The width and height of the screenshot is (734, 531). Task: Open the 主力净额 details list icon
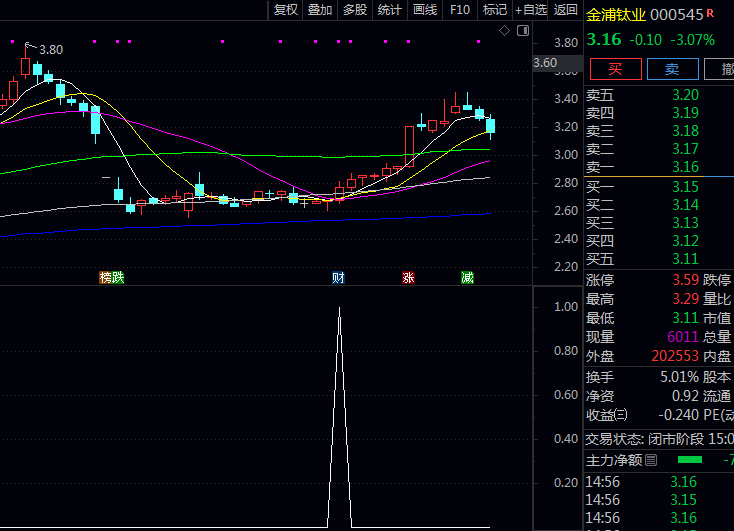tap(652, 461)
